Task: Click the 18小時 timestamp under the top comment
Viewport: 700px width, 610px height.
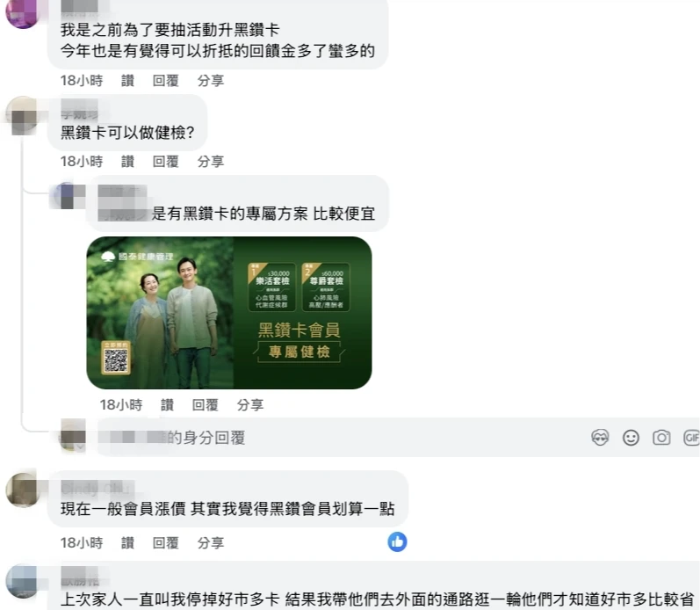Action: [82, 81]
